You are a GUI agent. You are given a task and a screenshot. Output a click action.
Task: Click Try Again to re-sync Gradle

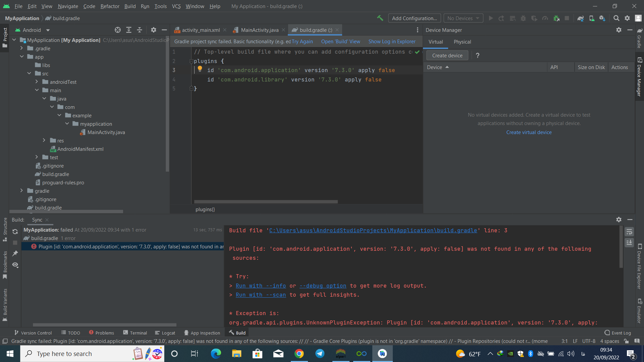303,41
